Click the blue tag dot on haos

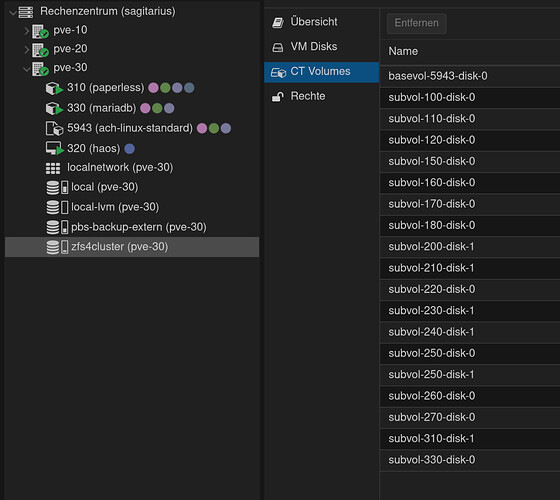(x=130, y=149)
